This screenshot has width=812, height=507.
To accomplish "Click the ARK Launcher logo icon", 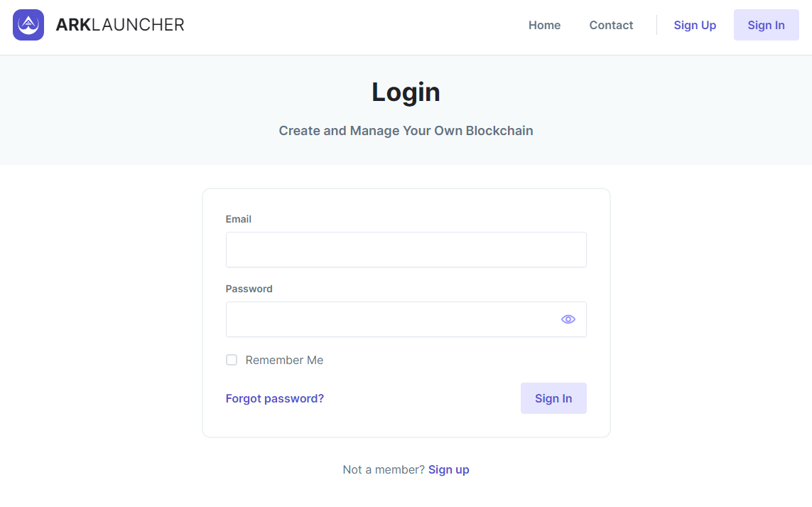I will (28, 25).
